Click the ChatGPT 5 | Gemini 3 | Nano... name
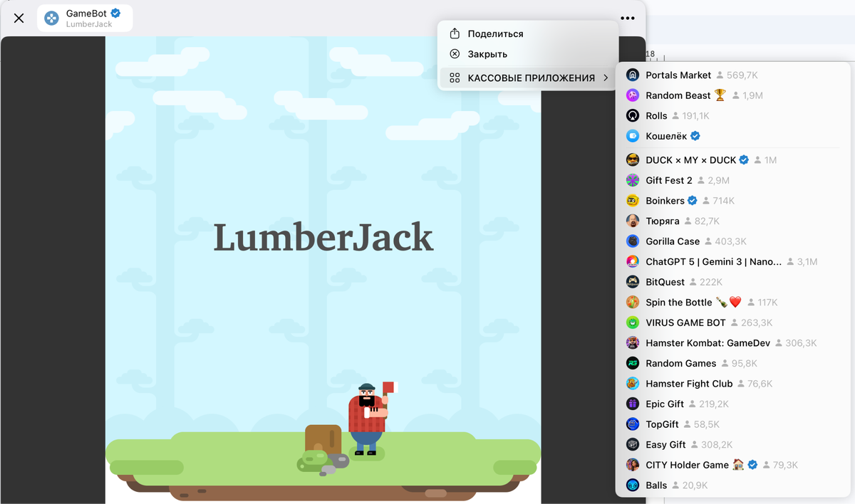This screenshot has height=504, width=855. coord(713,261)
